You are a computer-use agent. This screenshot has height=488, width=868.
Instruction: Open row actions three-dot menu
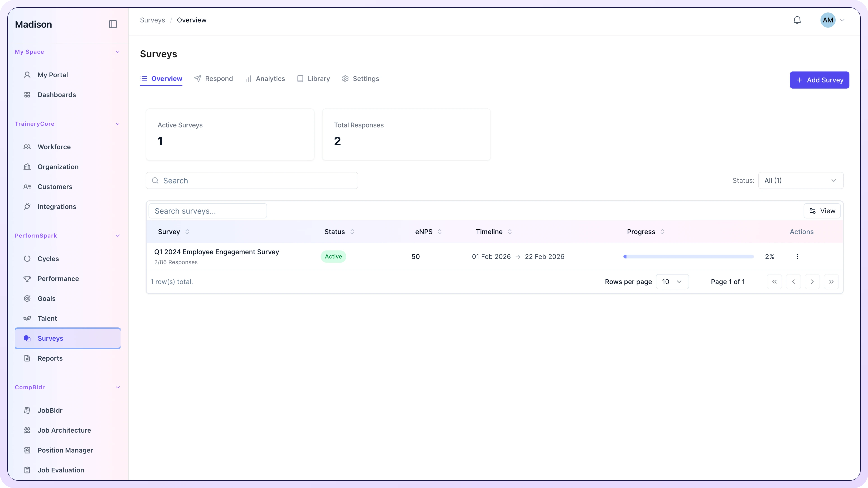(x=797, y=257)
